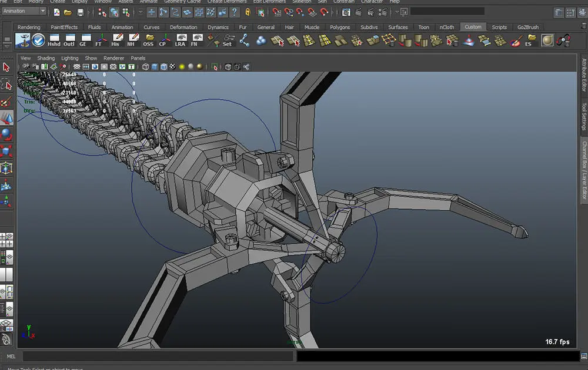The height and width of the screenshot is (370, 588).
Task: Expand the Panels viewport menu
Action: (138, 58)
